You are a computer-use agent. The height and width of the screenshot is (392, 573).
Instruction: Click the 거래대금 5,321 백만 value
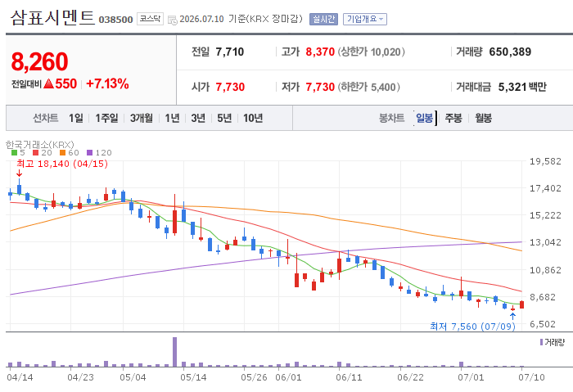[522, 87]
